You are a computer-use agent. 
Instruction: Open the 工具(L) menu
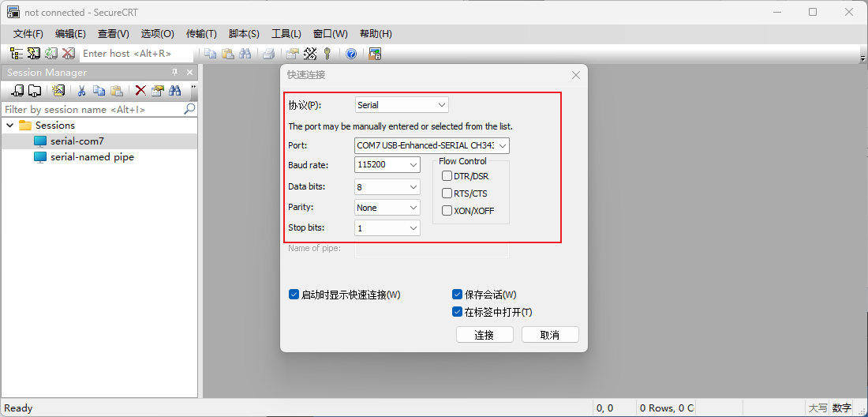[x=286, y=34]
